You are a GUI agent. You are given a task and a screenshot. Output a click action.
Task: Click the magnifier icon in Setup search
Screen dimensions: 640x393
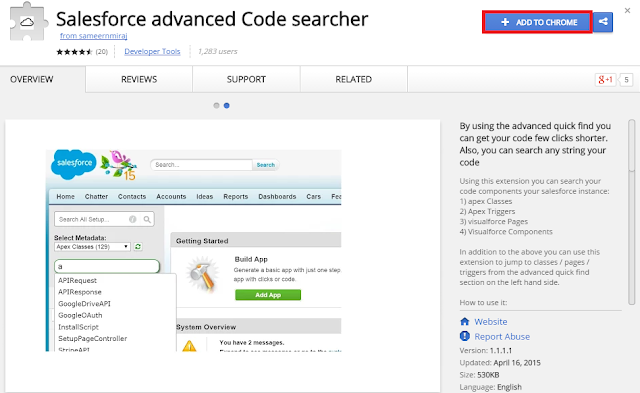click(x=147, y=219)
